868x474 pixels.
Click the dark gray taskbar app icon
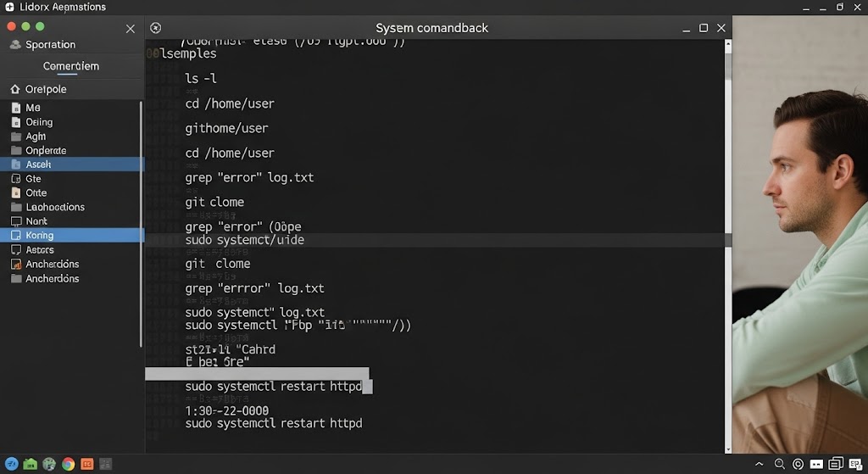(x=106, y=464)
